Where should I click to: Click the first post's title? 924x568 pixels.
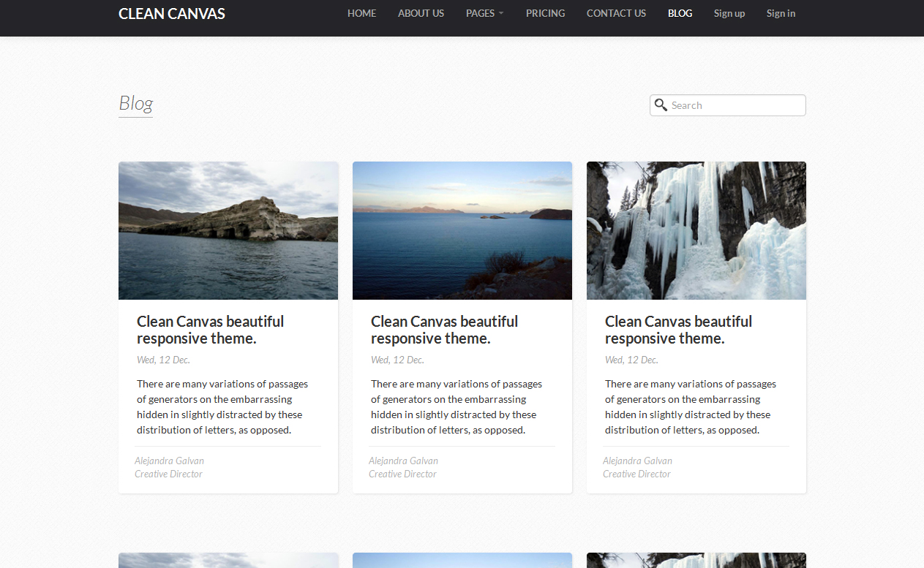210,330
